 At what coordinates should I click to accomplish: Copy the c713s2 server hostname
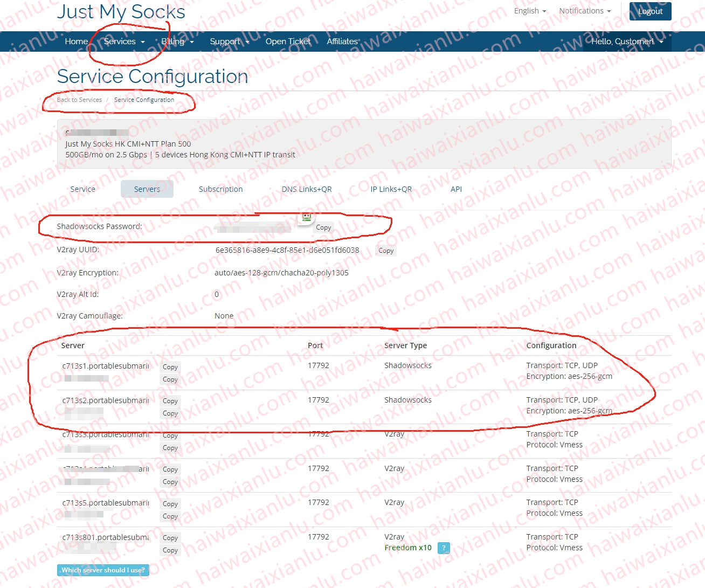click(170, 401)
